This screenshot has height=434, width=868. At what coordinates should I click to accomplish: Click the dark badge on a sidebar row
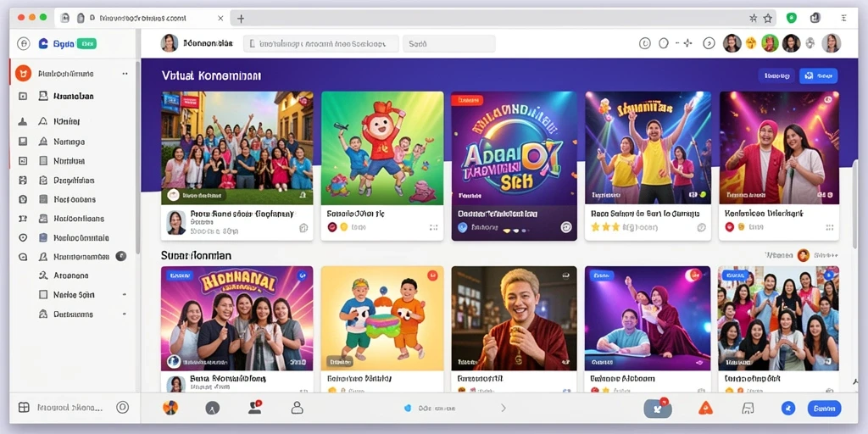pyautogui.click(x=120, y=256)
